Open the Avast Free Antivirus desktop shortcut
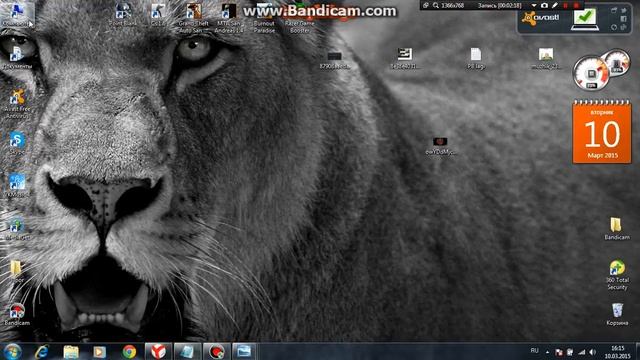 pyautogui.click(x=17, y=104)
